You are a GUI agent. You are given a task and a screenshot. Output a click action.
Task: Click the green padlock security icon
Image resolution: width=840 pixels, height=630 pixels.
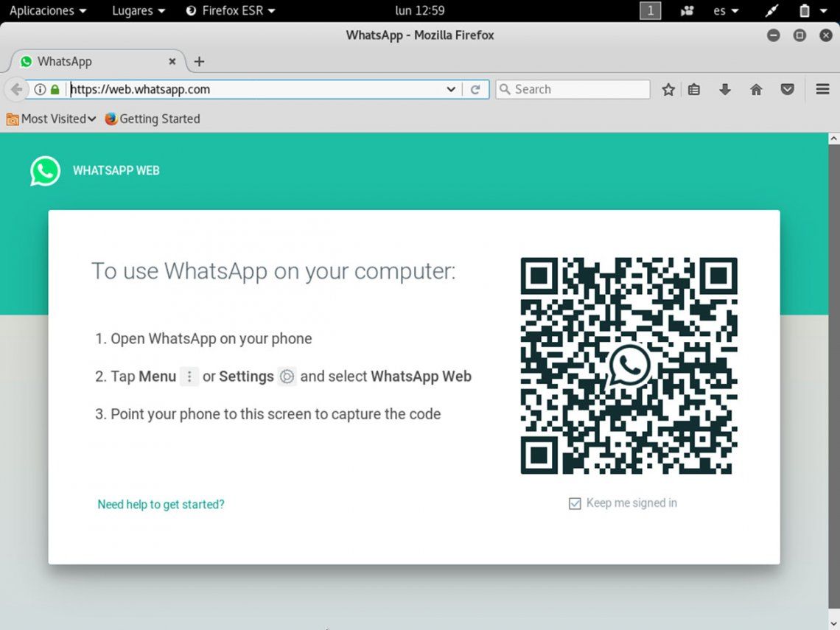tap(55, 89)
